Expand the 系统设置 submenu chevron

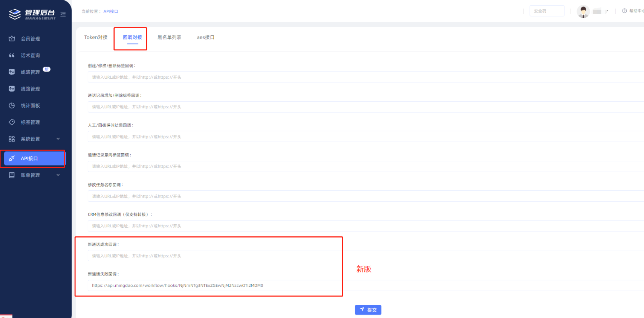click(x=58, y=139)
